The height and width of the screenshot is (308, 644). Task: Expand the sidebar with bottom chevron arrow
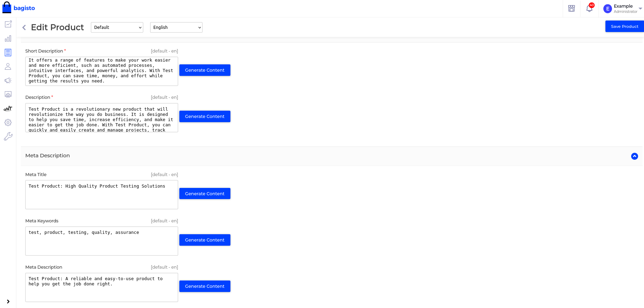point(8,301)
